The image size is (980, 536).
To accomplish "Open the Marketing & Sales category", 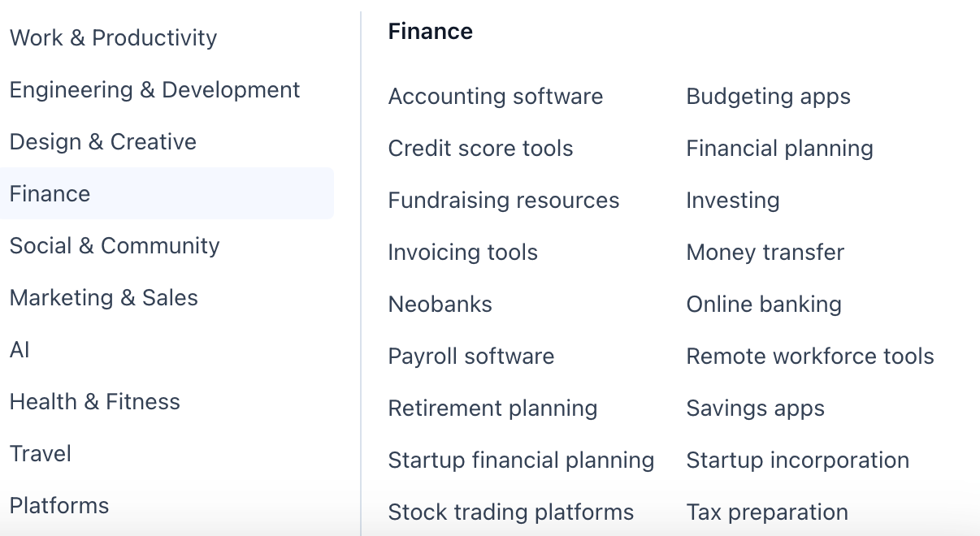I will pyautogui.click(x=104, y=298).
